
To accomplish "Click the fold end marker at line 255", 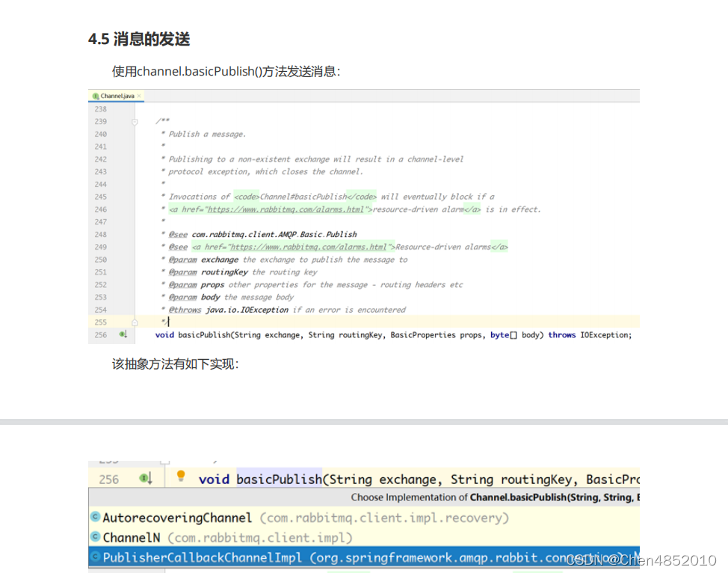I will tap(135, 322).
